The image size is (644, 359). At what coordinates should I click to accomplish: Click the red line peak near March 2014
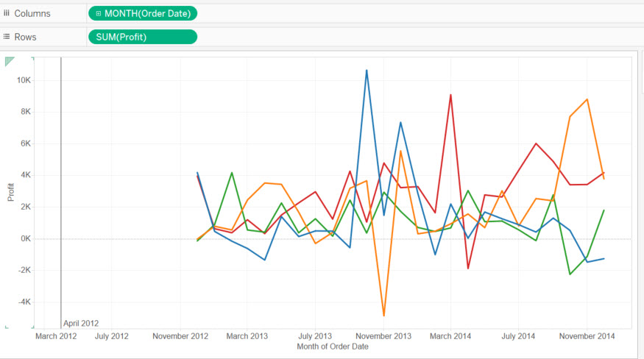click(450, 95)
